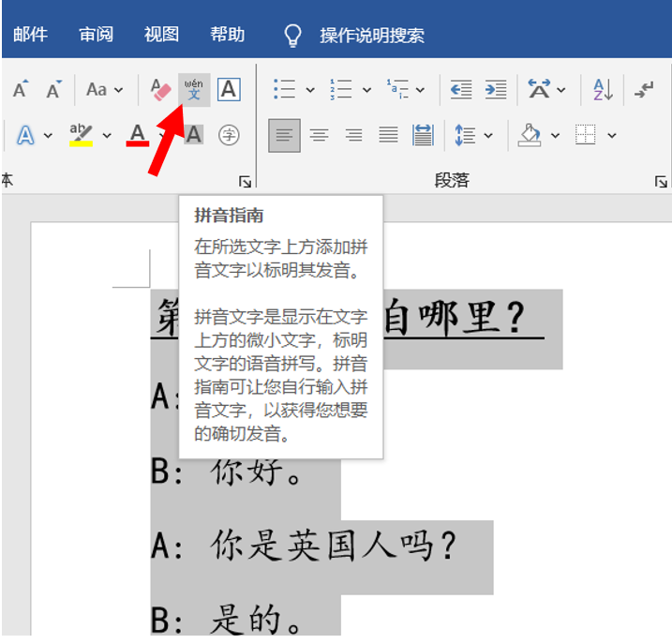Click the Enclose Characters circled icon
The height and width of the screenshot is (644, 672).
point(229,136)
